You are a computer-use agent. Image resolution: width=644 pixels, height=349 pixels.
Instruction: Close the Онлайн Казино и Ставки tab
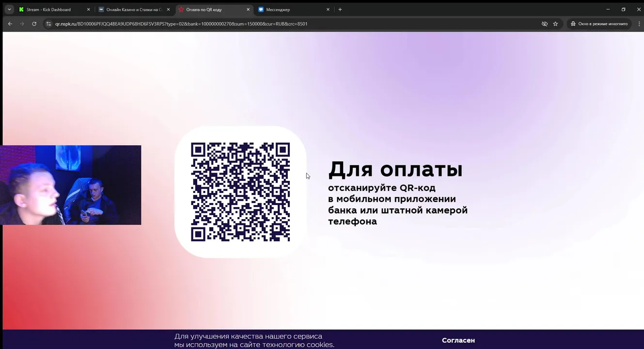168,9
